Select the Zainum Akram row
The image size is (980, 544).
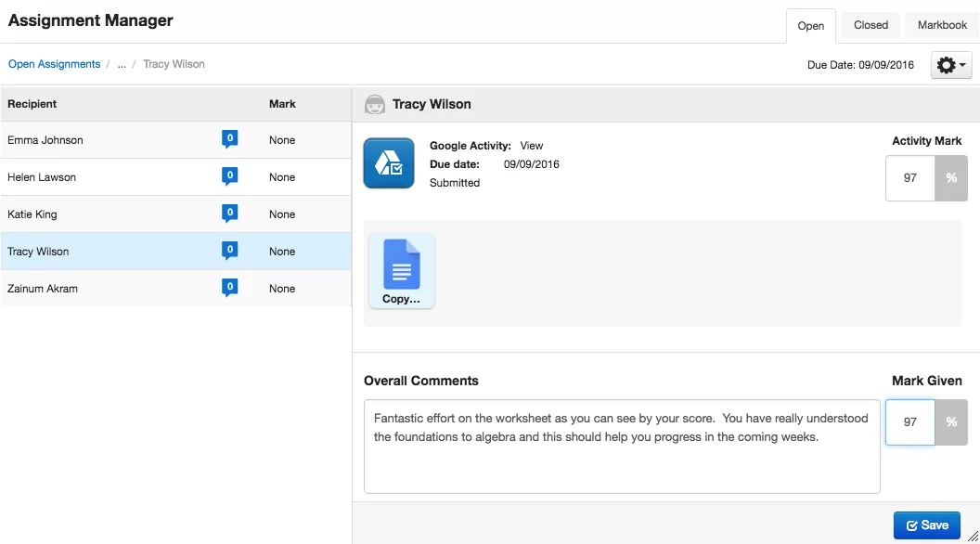click(x=175, y=289)
